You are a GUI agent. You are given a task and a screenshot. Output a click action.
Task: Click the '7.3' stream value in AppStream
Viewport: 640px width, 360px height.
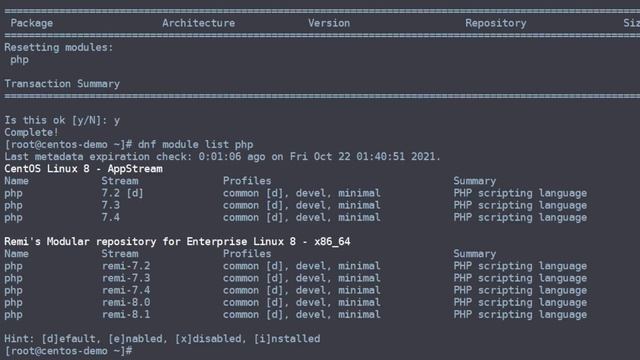111,205
